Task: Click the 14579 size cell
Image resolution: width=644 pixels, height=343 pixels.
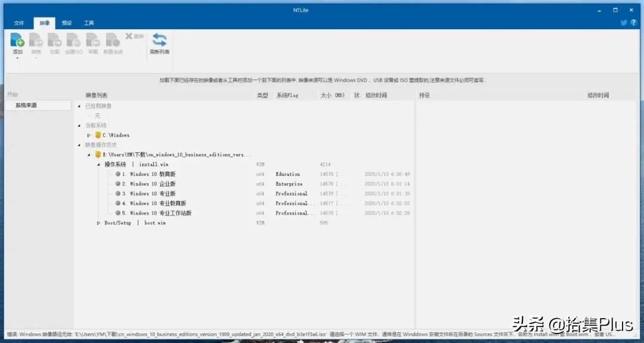Action: tap(327, 193)
